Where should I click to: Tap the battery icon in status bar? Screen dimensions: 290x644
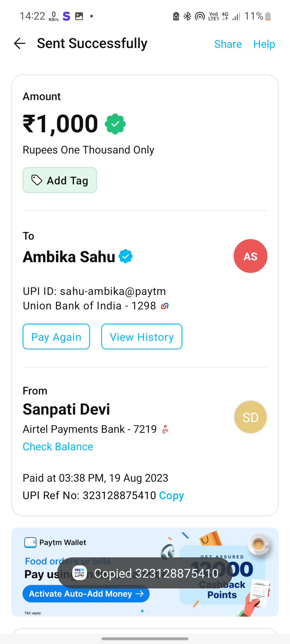pyautogui.click(x=268, y=16)
